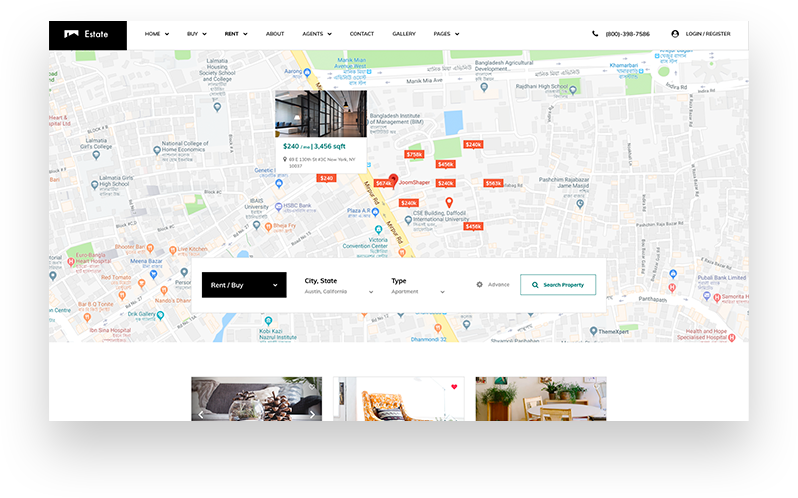Click the phone icon beside (800)-398-7586

click(596, 34)
